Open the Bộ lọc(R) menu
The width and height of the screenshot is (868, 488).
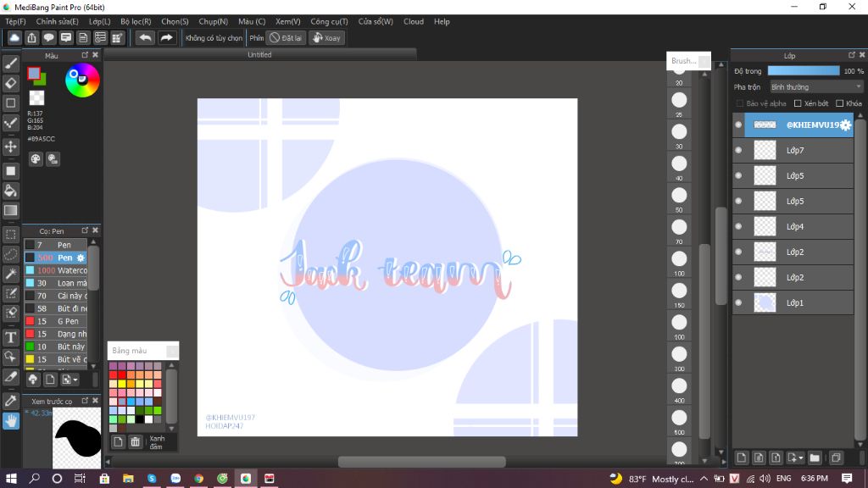[x=136, y=21]
